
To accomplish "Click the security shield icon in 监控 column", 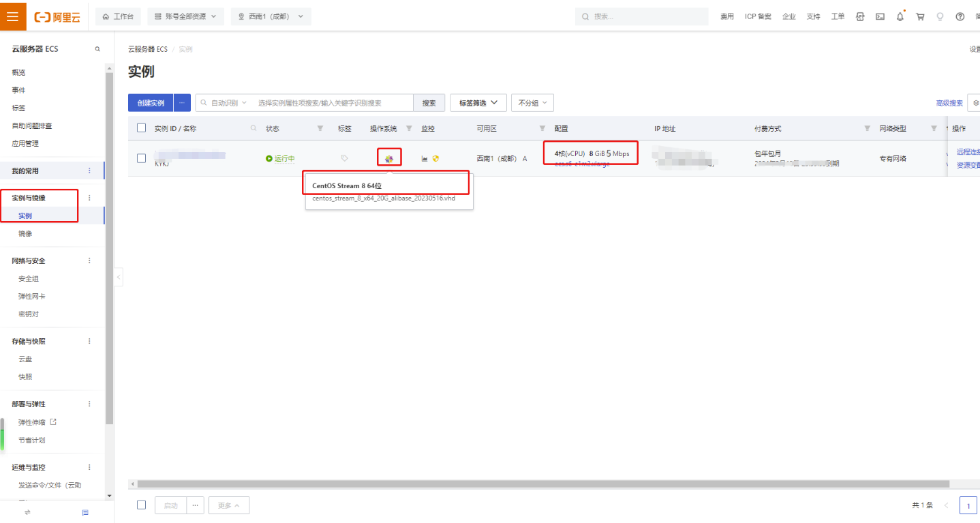I will click(x=435, y=158).
